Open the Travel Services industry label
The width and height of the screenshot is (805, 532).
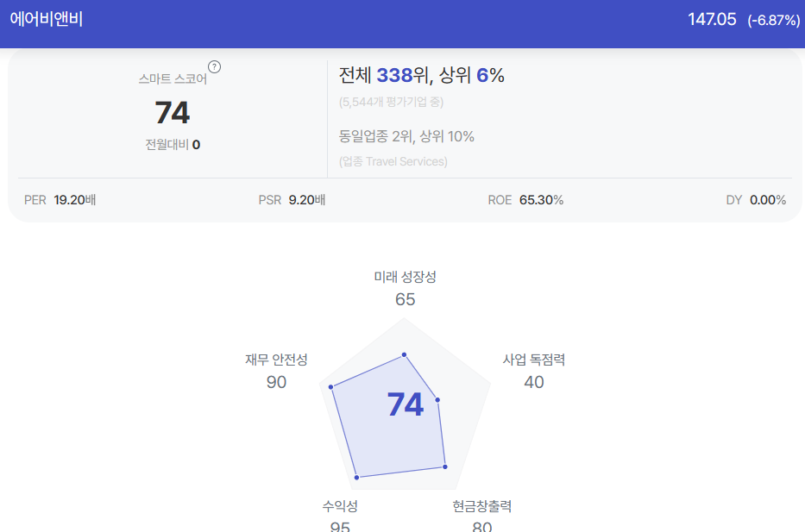click(393, 161)
